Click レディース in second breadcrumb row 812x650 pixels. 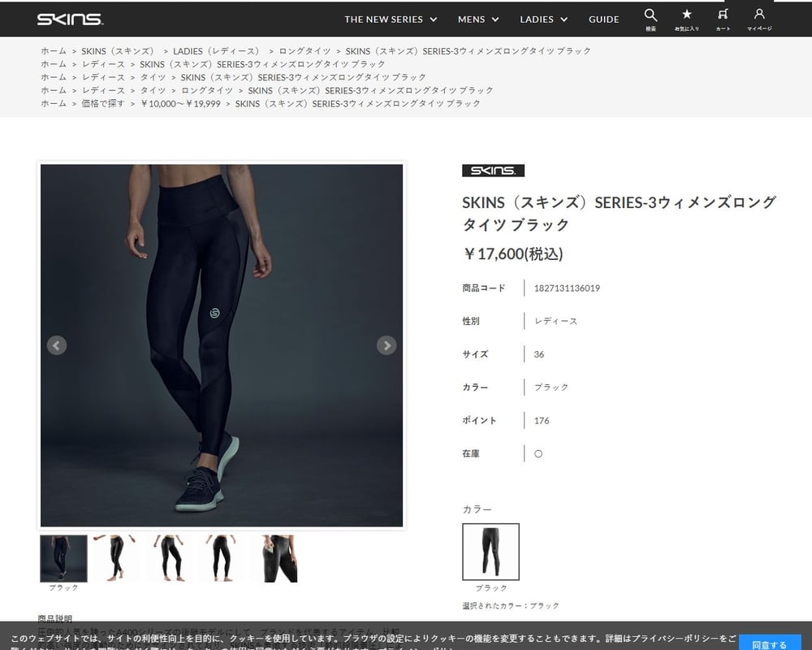(103, 63)
